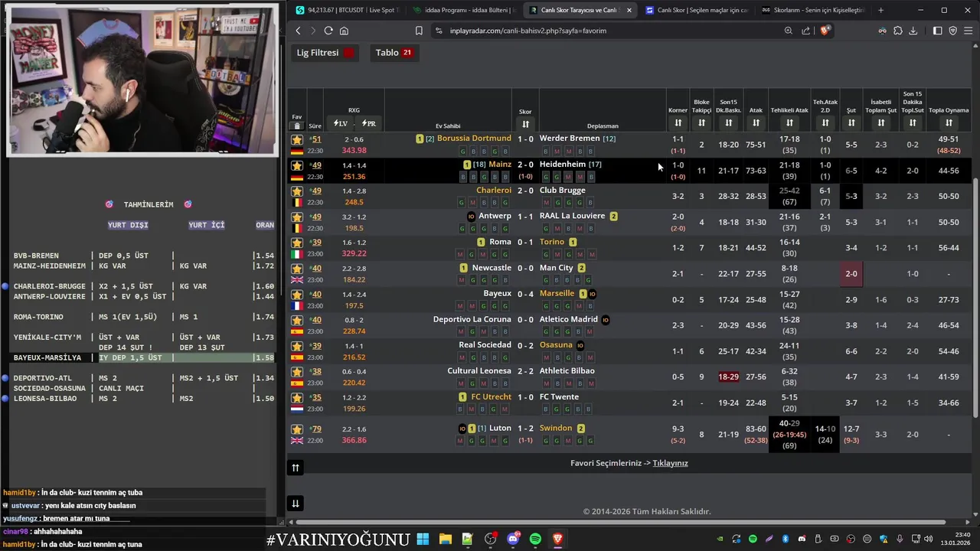This screenshot has height=551, width=980.
Task: Close the Canlı Skor Tarayıcısı tab
Action: 629,10
